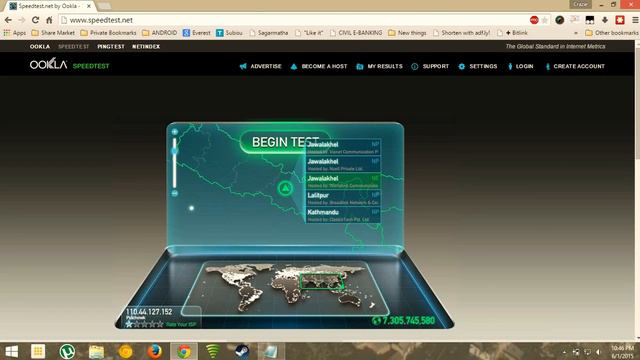Image resolution: width=640 pixels, height=360 pixels.
Task: Open the CIVIL E-BANKING bookmark
Action: coord(356,33)
